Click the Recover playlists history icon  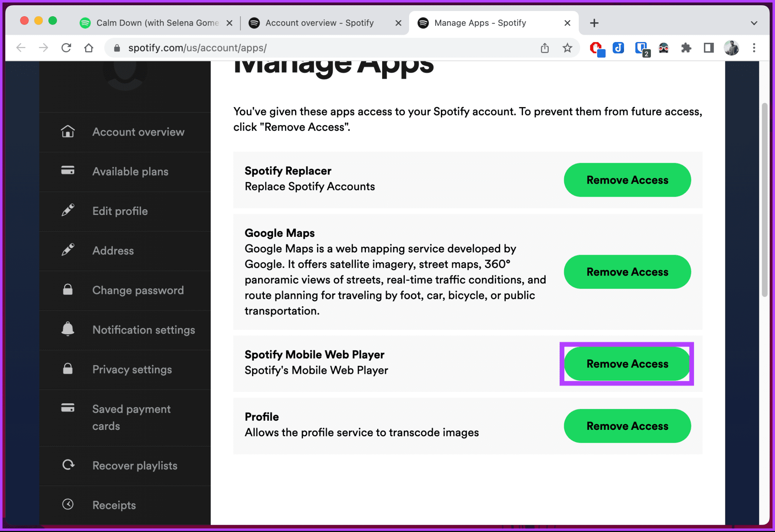[x=69, y=465]
